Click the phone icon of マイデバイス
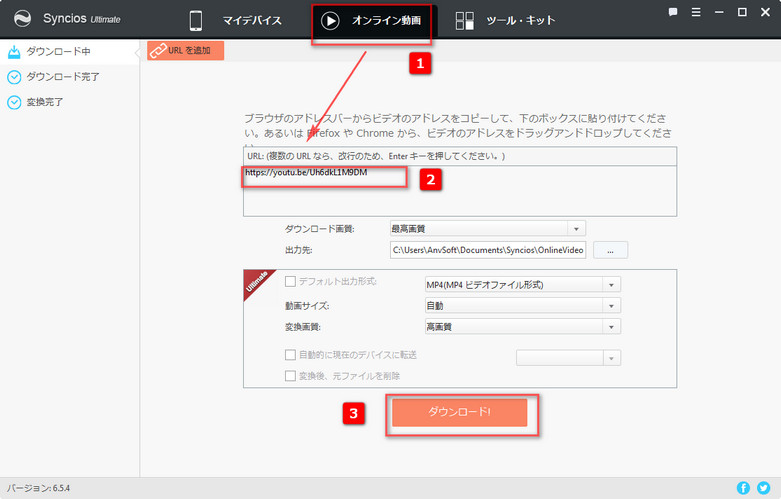The image size is (781, 499). click(196, 20)
